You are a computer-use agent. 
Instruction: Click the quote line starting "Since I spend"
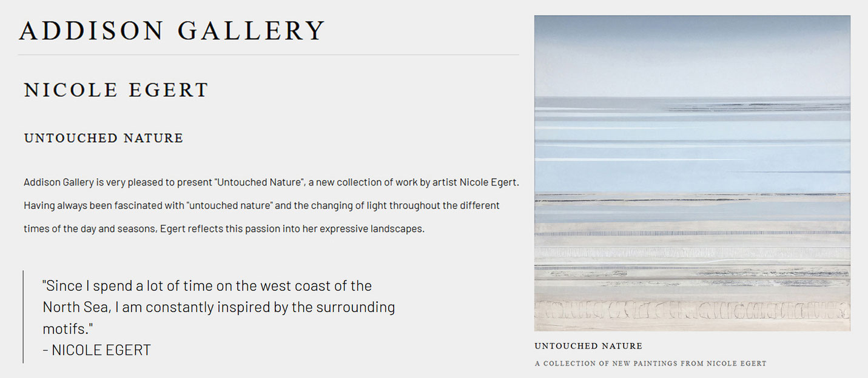(x=207, y=286)
